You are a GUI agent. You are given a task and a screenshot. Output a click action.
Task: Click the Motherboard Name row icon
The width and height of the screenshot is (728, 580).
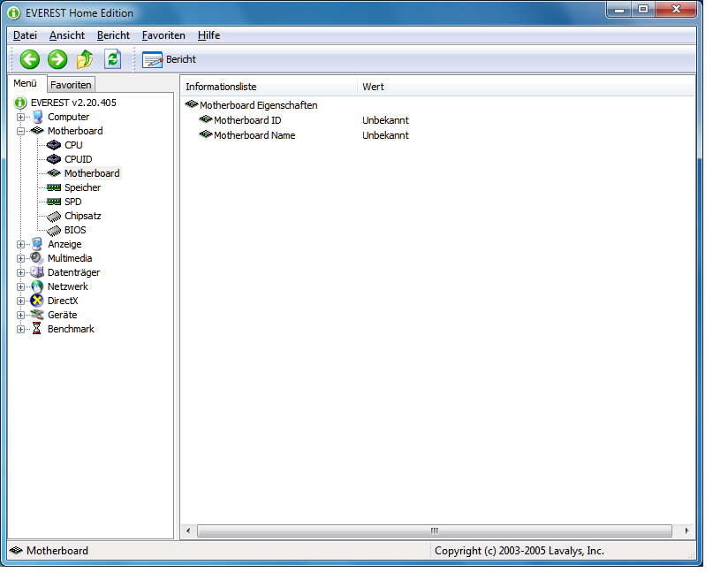click(x=206, y=134)
